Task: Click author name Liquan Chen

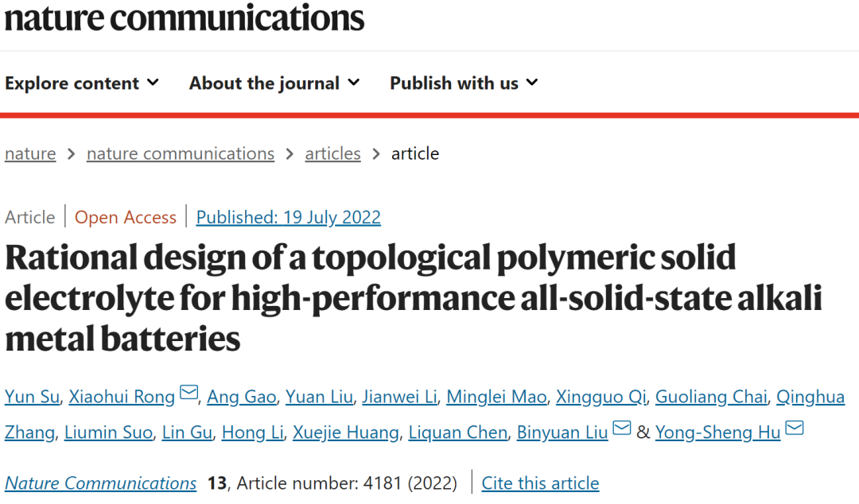Action: coord(458,432)
